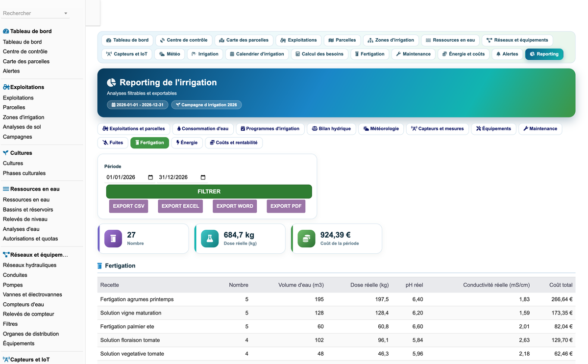
Task: Open sidebar link Centre de contrôle
Action: coord(25,51)
